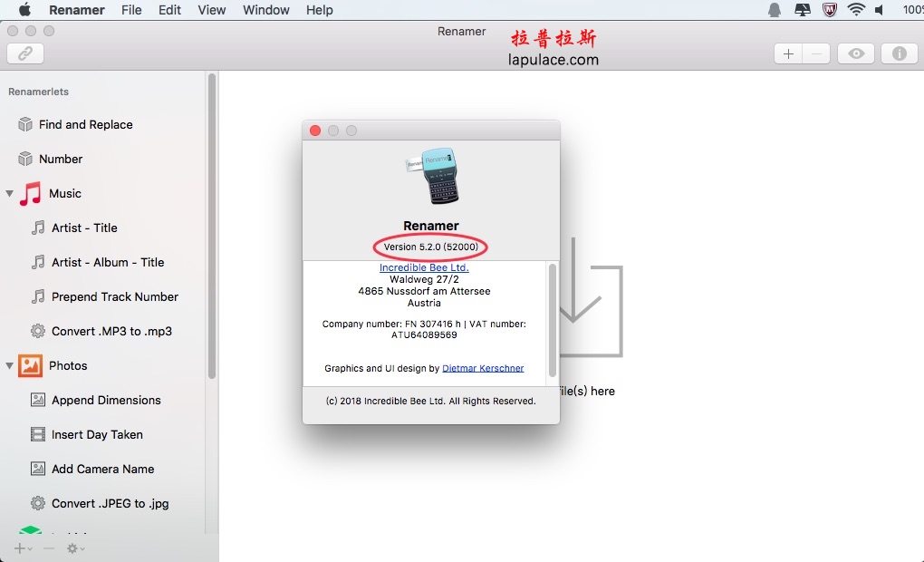This screenshot has width=924, height=562.
Task: Click the chain link toolbar button
Action: point(25,53)
